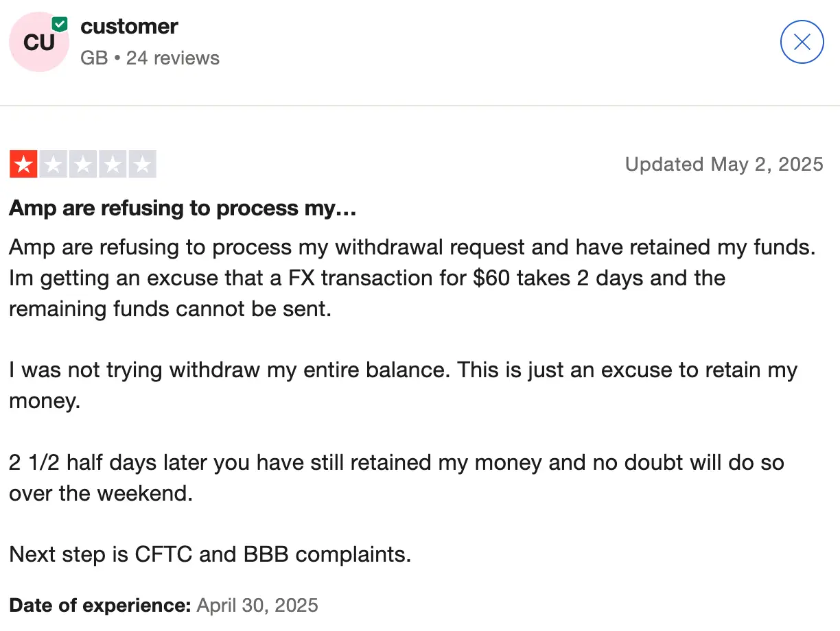Image resolution: width=840 pixels, height=631 pixels.
Task: Click the third grey rating star
Action: coord(82,165)
